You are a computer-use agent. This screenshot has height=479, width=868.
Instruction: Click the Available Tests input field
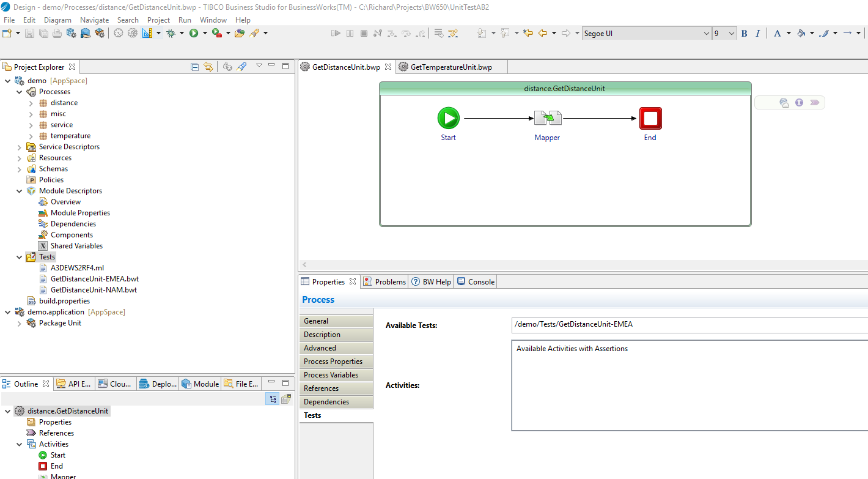click(x=690, y=325)
